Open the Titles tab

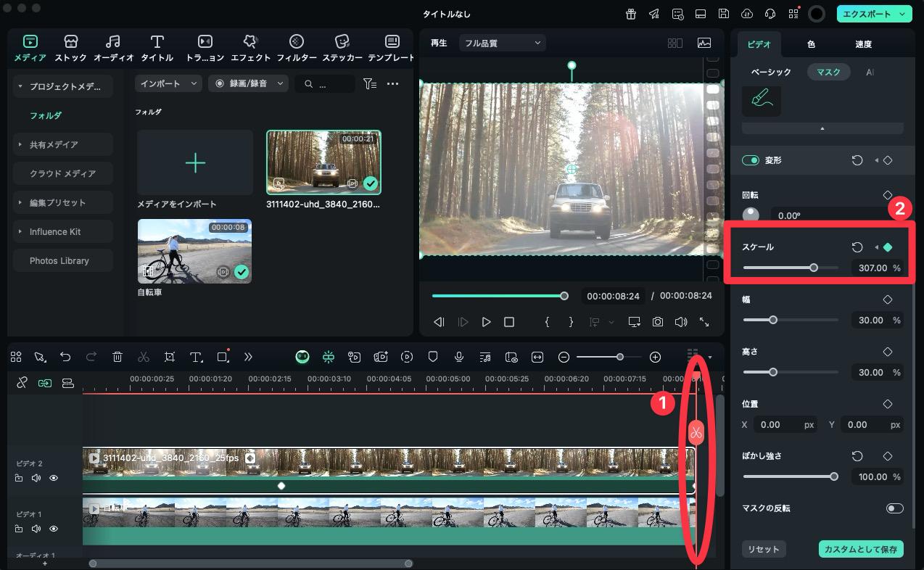[x=157, y=48]
